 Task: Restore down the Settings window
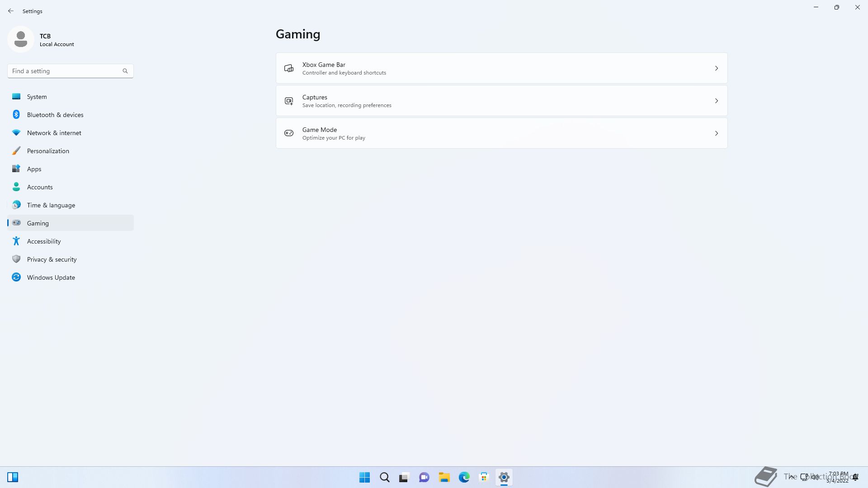coord(837,7)
